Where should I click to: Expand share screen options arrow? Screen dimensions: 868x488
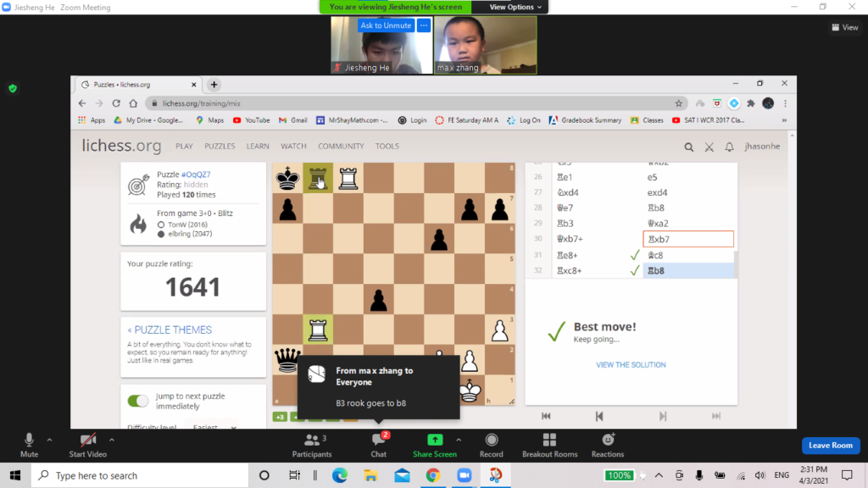(x=459, y=440)
